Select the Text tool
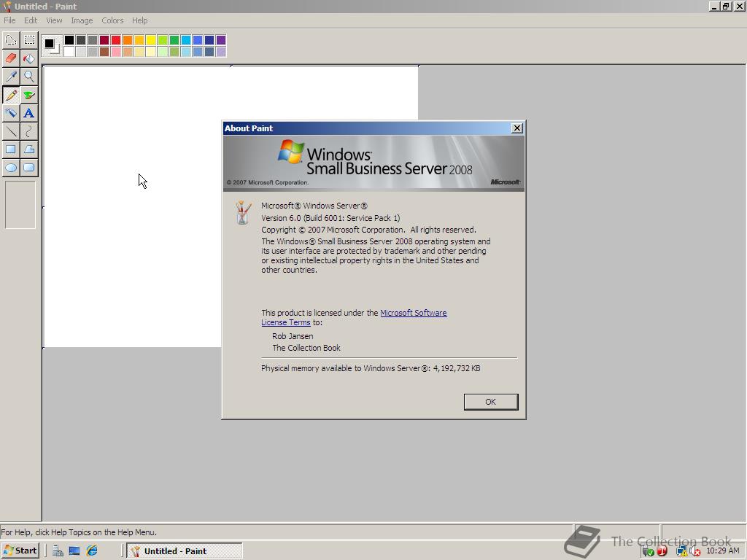Screen dimensions: 747x560 pos(29,113)
